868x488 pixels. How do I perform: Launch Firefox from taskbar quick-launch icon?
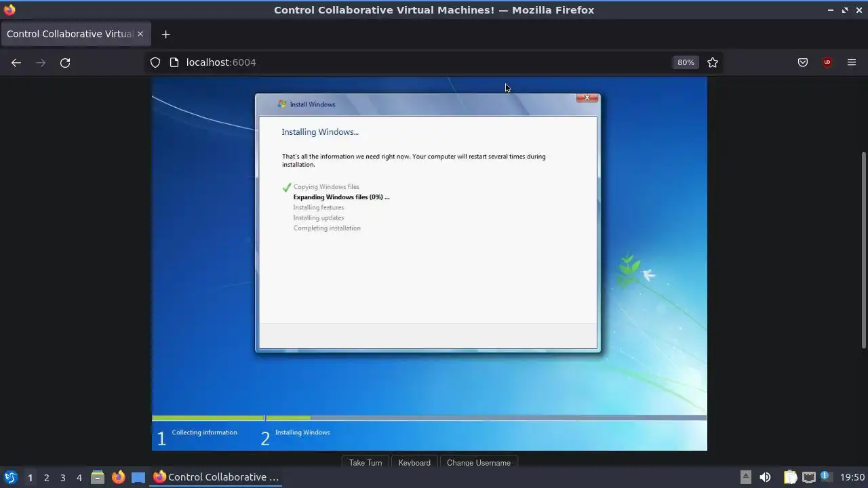[x=118, y=477]
